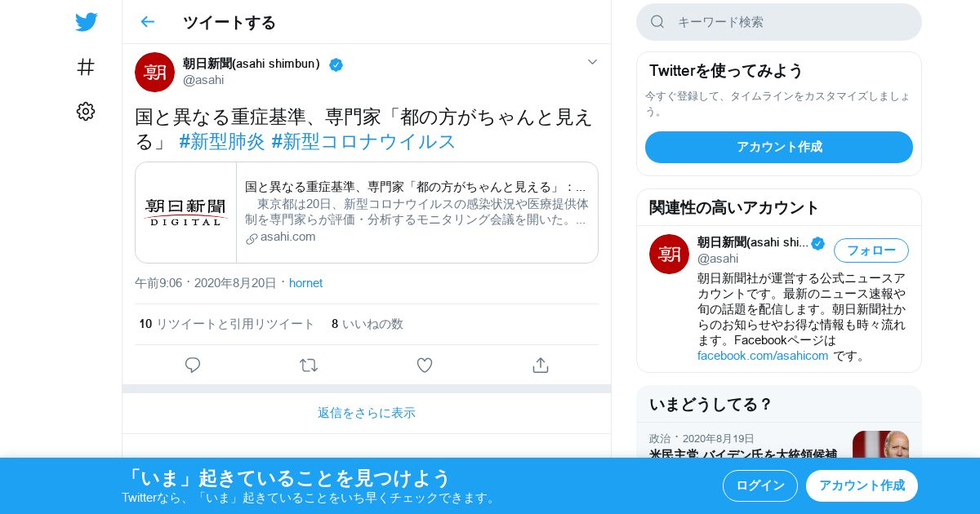Open the Biden trending story thumbnail

880,445
